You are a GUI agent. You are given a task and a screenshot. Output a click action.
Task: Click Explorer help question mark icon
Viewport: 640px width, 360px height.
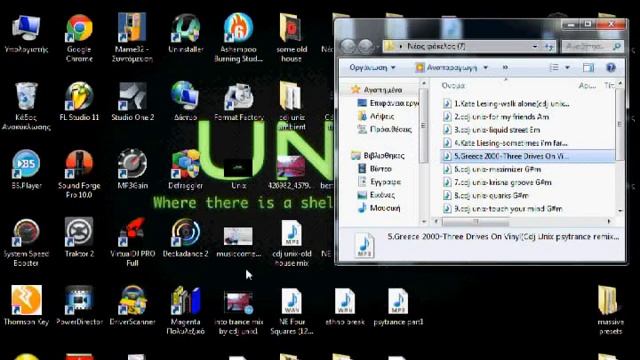click(611, 67)
